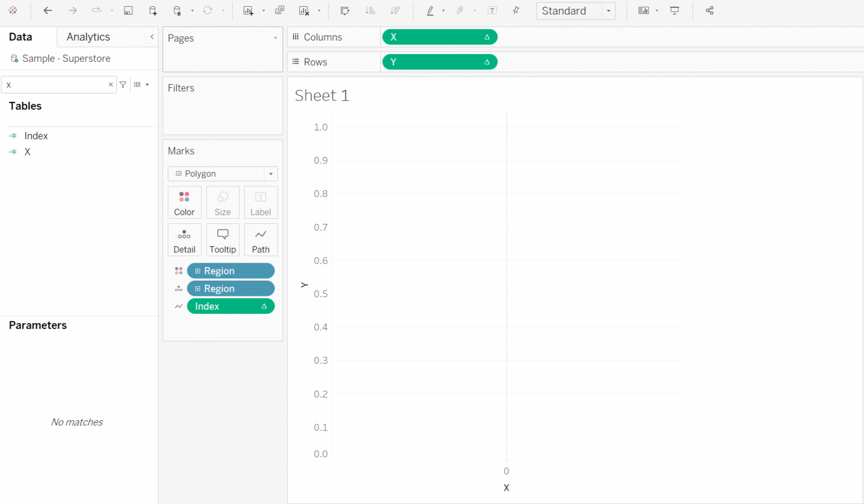The width and height of the screenshot is (864, 504).
Task: Click the Color shelf in Marks card
Action: 184,202
